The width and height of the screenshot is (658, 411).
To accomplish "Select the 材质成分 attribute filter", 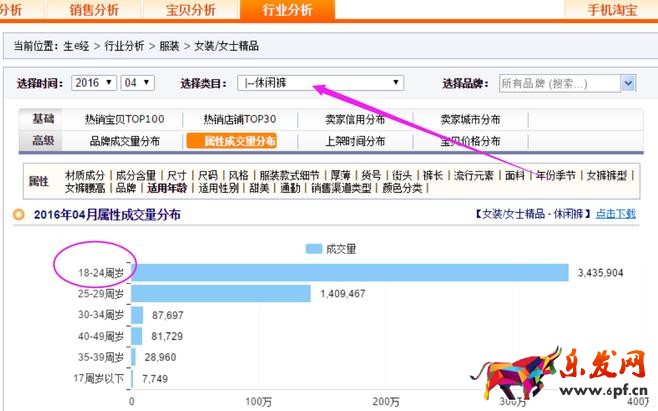I will click(x=86, y=174).
